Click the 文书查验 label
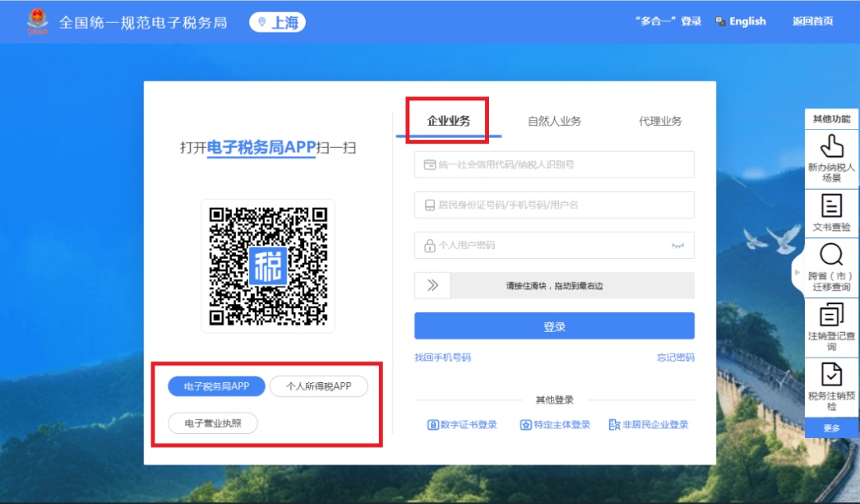 [x=831, y=227]
